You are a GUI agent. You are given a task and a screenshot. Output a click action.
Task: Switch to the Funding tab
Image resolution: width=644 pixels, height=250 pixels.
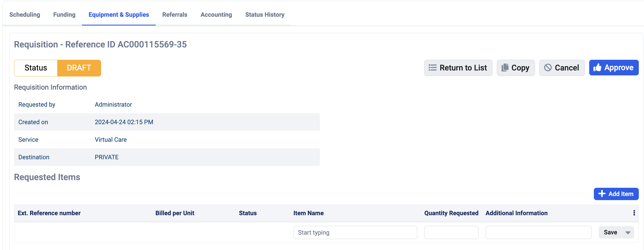coord(64,15)
